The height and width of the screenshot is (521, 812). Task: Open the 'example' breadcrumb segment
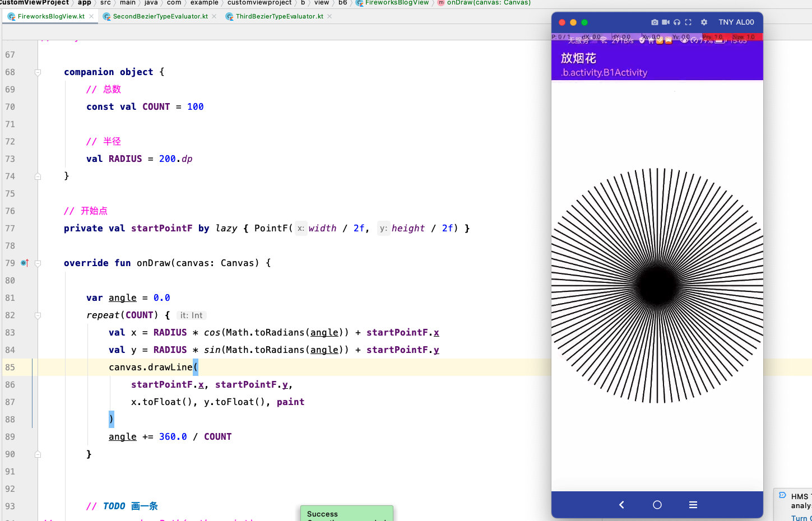205,3
